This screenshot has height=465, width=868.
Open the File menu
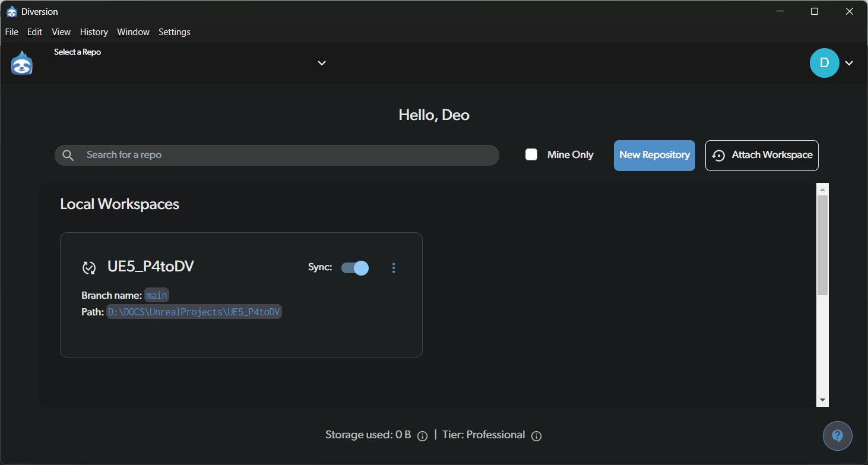click(11, 32)
